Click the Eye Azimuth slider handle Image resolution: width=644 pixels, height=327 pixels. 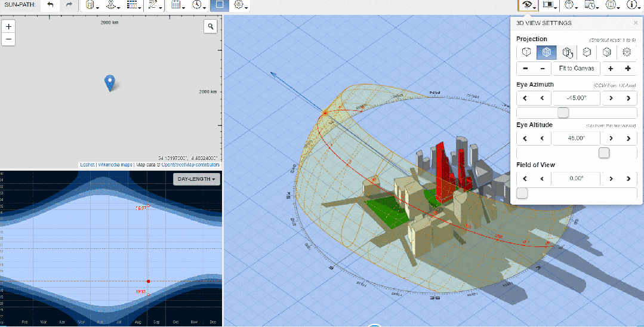tap(563, 113)
